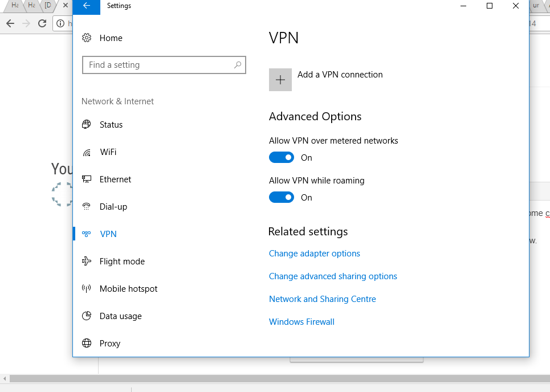Click the Find a setting search box
The image size is (550, 392).
tap(160, 65)
